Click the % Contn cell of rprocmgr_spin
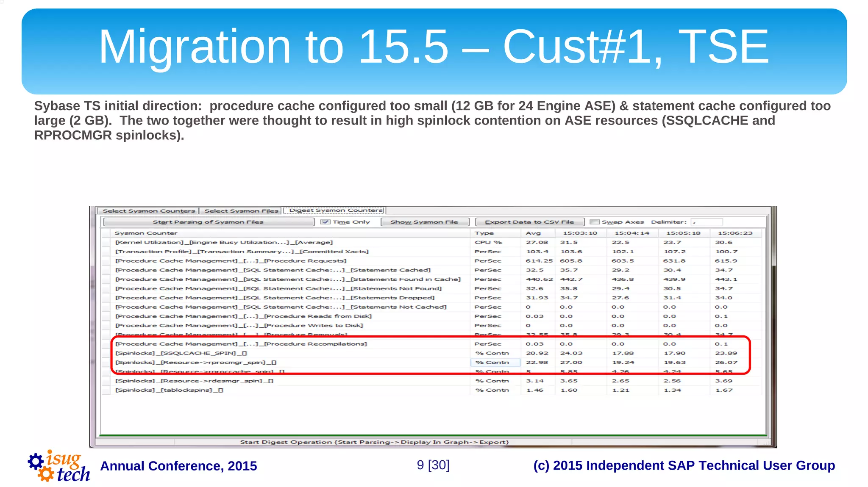The width and height of the screenshot is (868, 487). coord(495,362)
